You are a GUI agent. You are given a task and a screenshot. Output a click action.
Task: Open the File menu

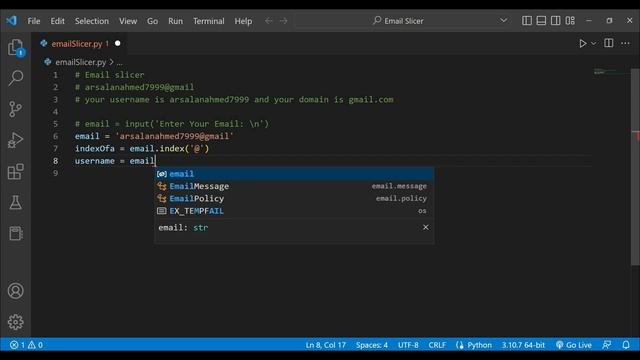pyautogui.click(x=34, y=21)
